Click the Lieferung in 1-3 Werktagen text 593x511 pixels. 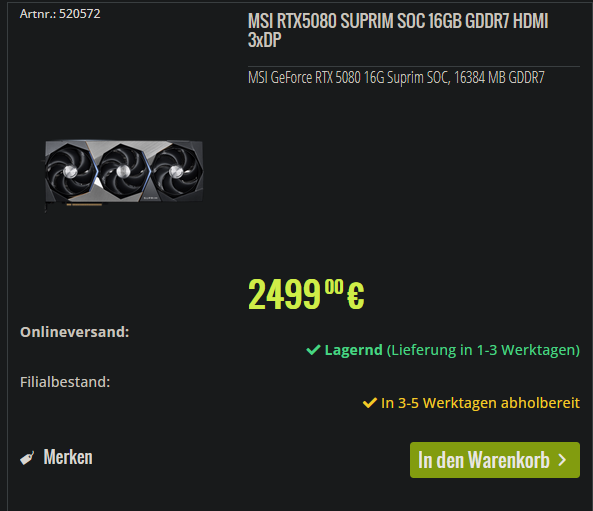483,350
